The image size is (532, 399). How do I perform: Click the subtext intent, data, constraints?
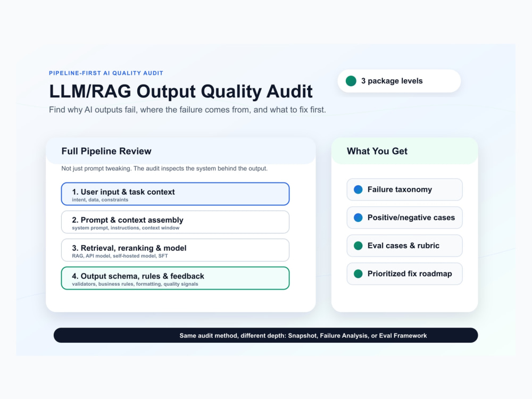[x=100, y=200]
